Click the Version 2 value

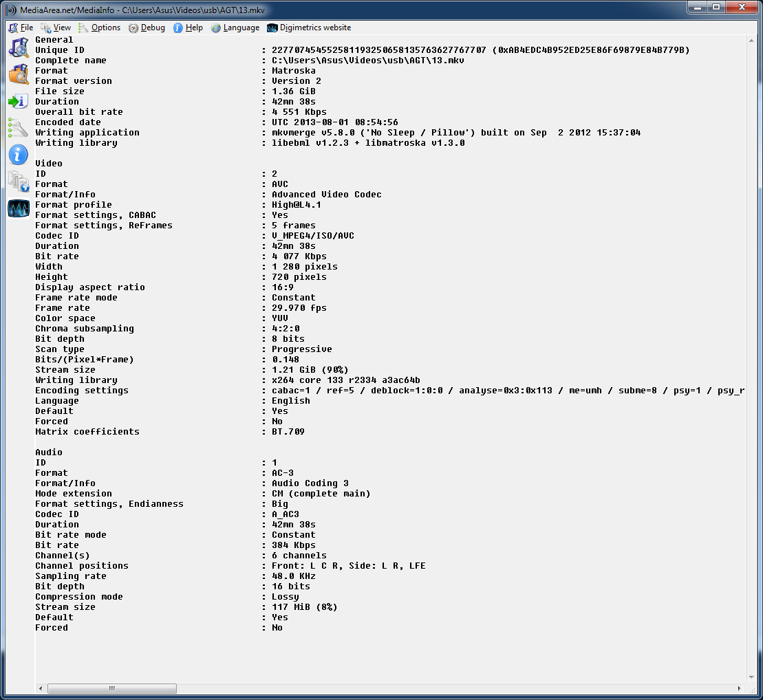297,81
